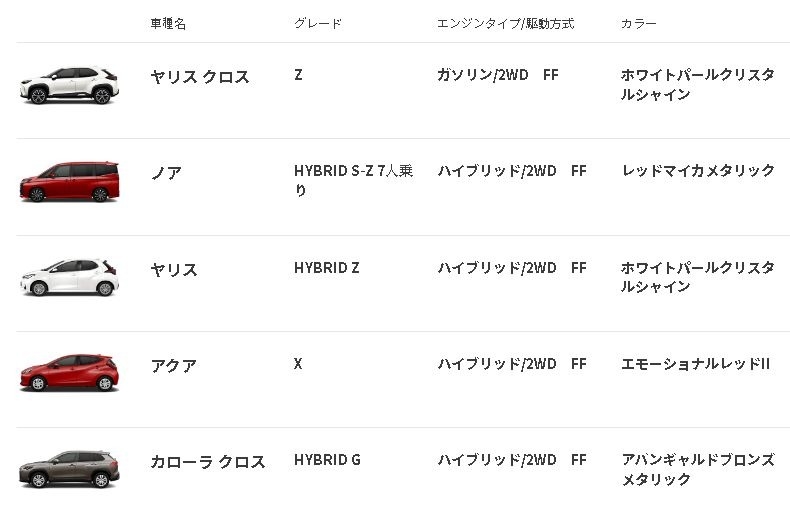Image resolution: width=790 pixels, height=521 pixels.
Task: Click the レッドマイカメタリック color text
Action: point(698,171)
